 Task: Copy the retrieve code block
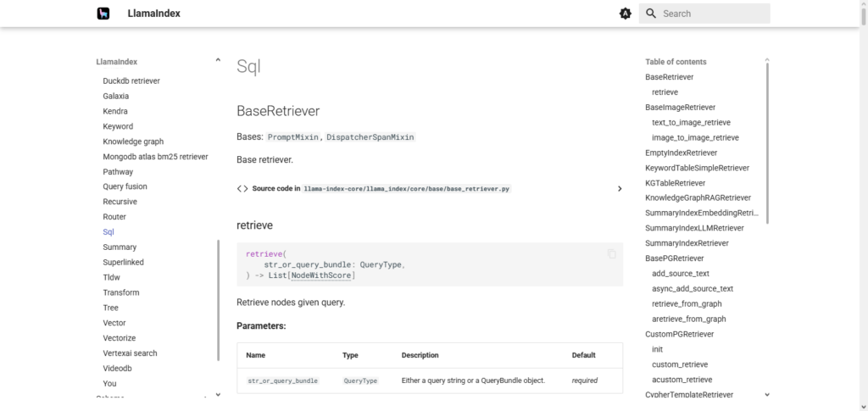[611, 254]
